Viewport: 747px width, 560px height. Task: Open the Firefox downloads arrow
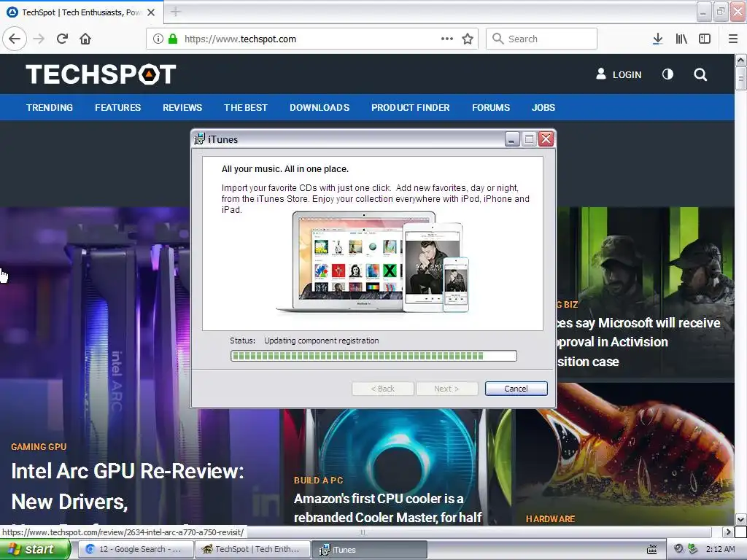[657, 39]
